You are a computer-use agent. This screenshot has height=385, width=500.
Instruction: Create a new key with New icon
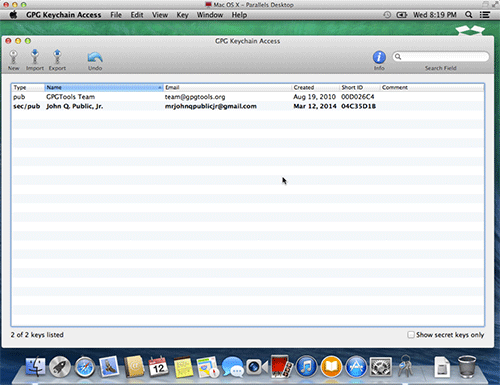[x=13, y=57]
